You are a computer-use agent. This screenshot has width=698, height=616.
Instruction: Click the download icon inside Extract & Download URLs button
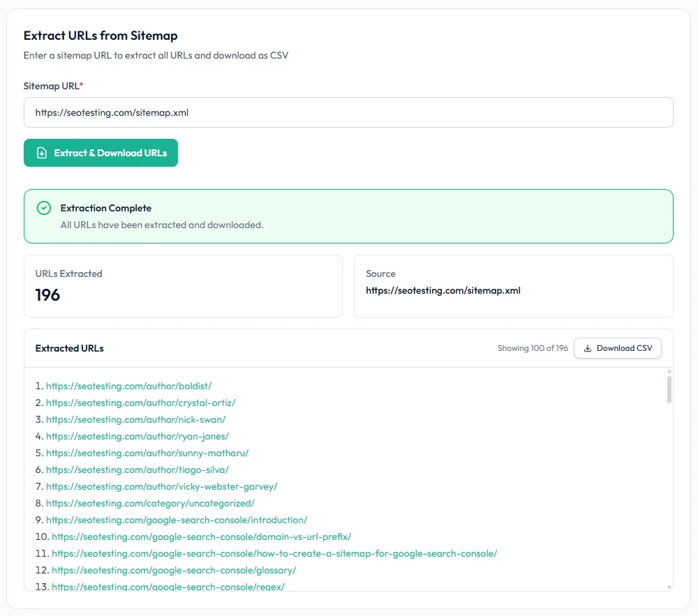43,153
